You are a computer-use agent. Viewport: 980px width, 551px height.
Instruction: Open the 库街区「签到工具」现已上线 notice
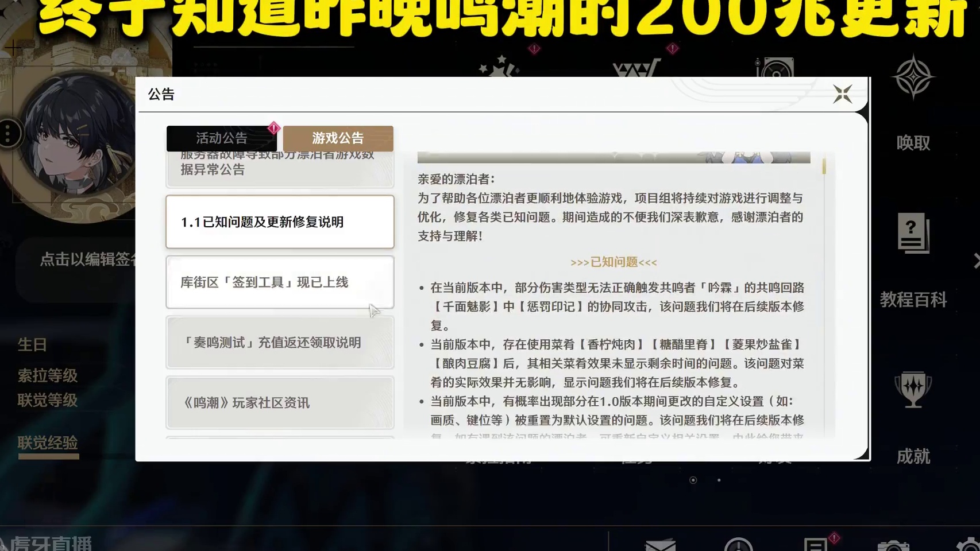pyautogui.click(x=280, y=282)
